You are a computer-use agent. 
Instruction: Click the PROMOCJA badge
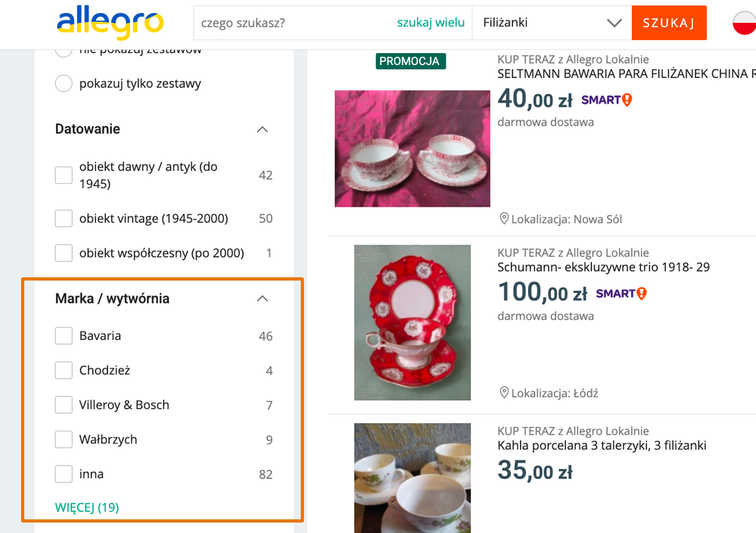tap(409, 61)
